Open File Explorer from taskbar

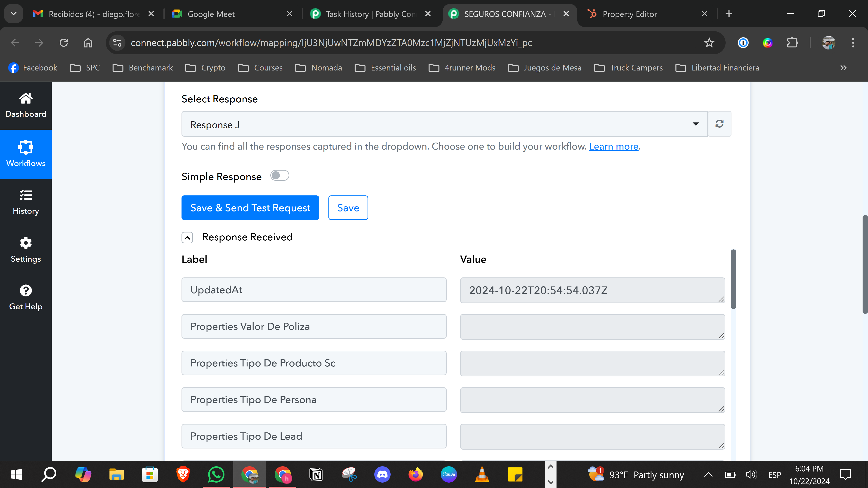pos(116,474)
